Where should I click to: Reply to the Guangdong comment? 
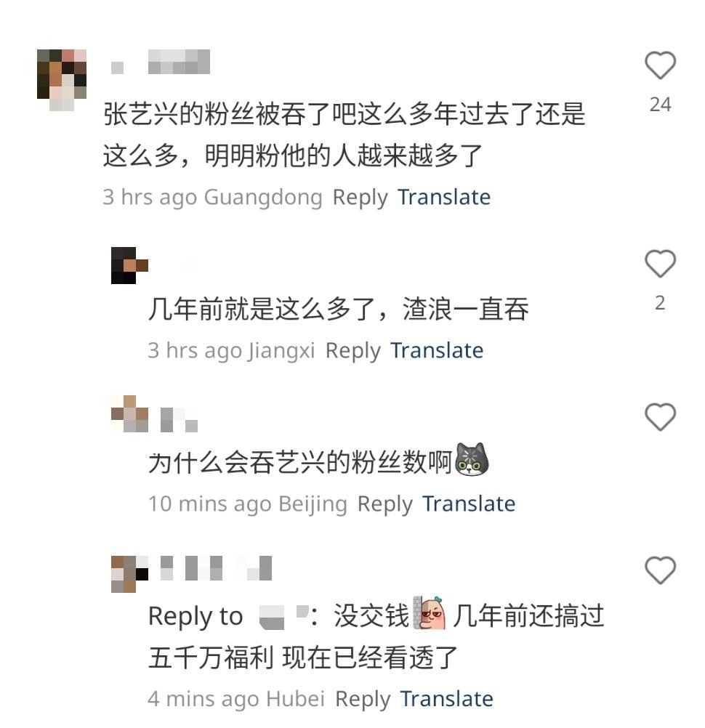[360, 198]
